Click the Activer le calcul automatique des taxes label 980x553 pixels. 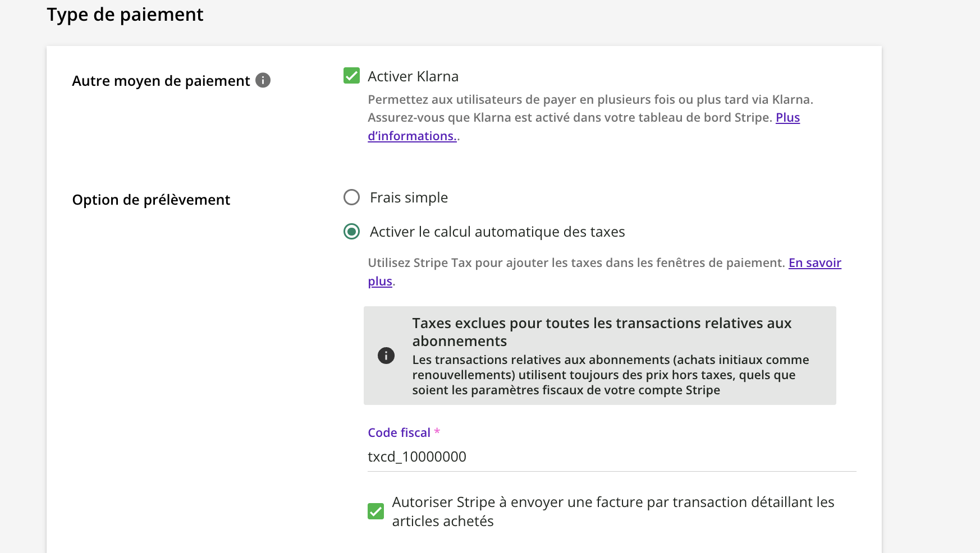[x=497, y=232]
